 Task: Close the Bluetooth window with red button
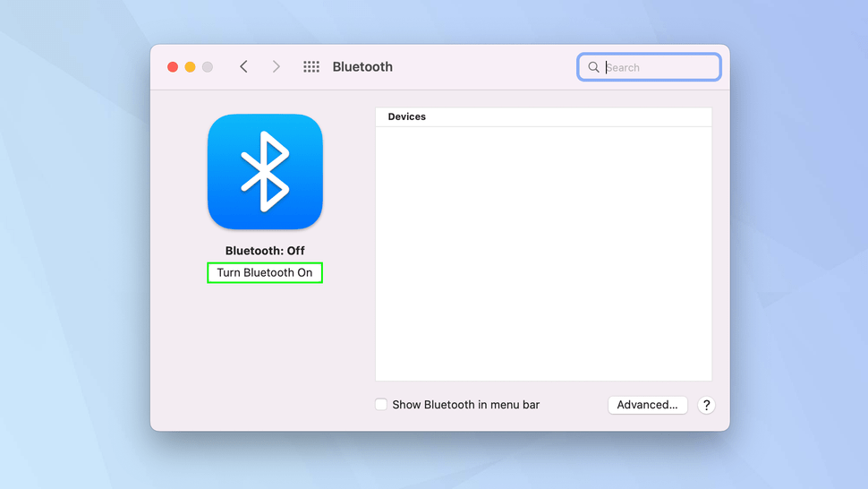pos(173,67)
